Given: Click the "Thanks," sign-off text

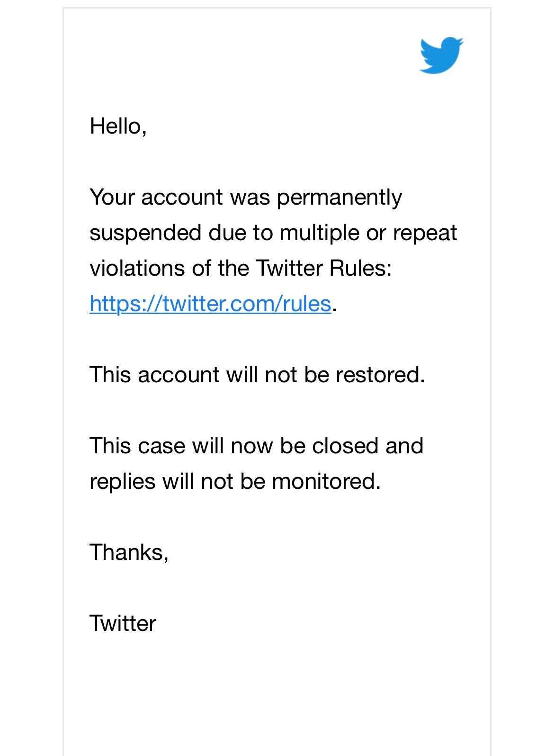Looking at the screenshot, I should 129,552.
